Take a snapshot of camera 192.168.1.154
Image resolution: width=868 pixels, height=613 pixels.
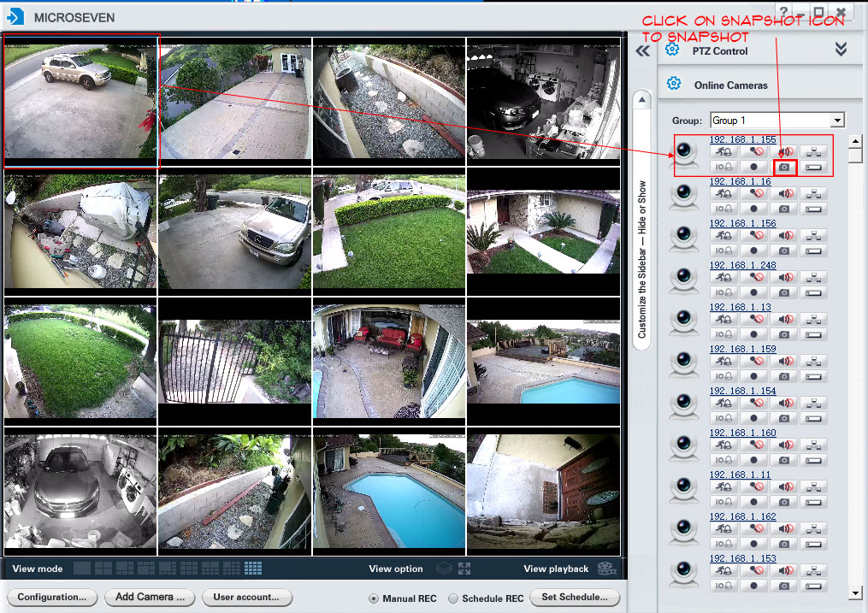click(x=784, y=418)
